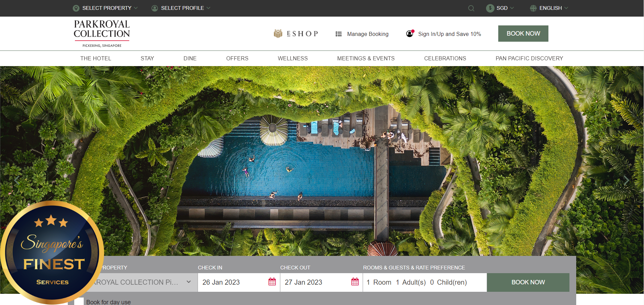The width and height of the screenshot is (644, 305).
Task: Click the Sign In profile icon
Action: pos(410,34)
